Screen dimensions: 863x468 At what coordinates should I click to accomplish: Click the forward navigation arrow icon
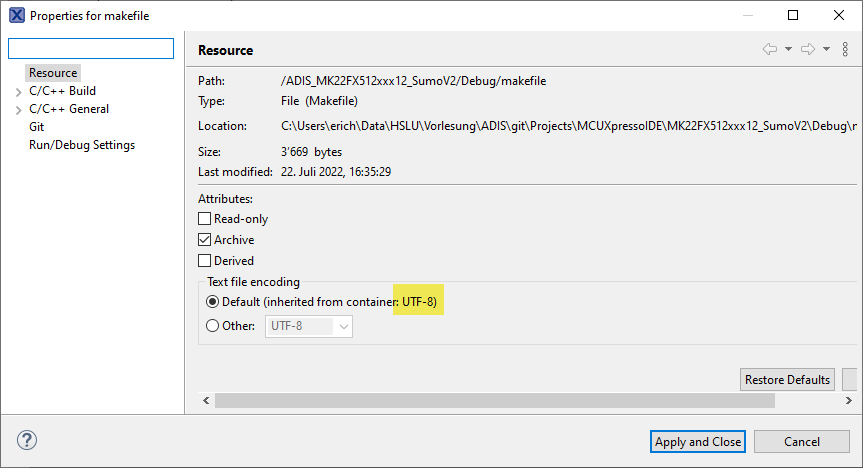[x=808, y=49]
